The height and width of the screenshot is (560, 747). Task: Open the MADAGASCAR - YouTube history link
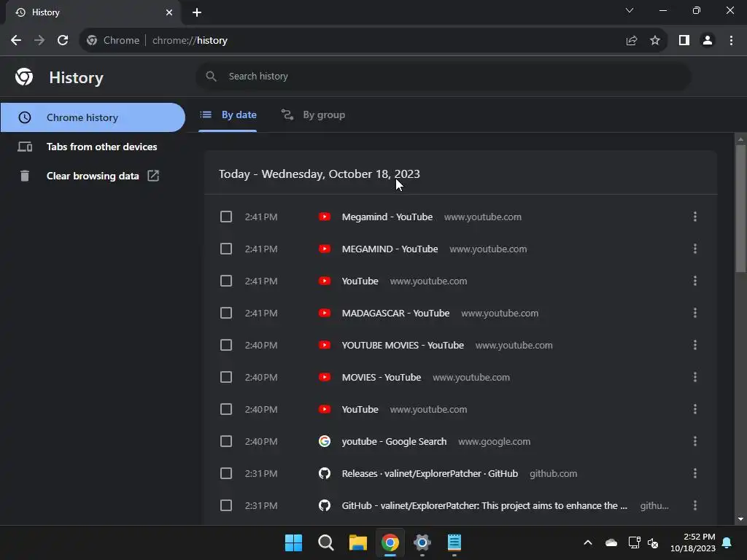[x=395, y=313]
